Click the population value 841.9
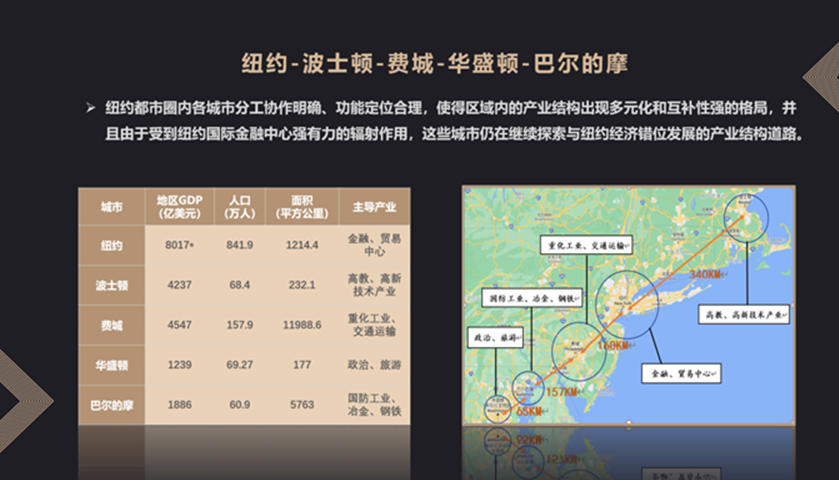Viewport: 839px width, 480px height. [x=240, y=245]
